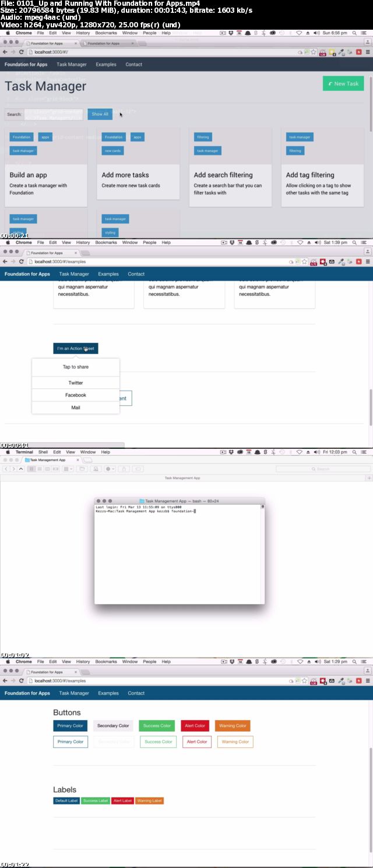Image resolution: width=373 pixels, height=868 pixels.
Task: Select the styling tag in the bottom row
Action: click(x=110, y=232)
